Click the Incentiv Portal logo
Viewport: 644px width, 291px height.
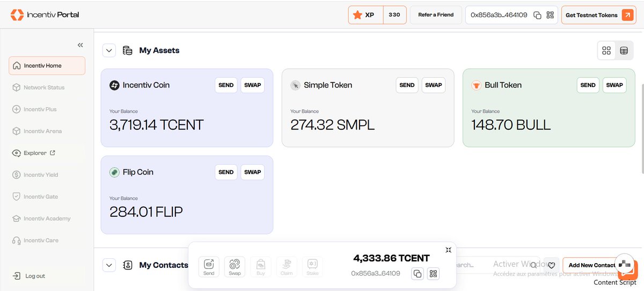pyautogui.click(x=45, y=14)
